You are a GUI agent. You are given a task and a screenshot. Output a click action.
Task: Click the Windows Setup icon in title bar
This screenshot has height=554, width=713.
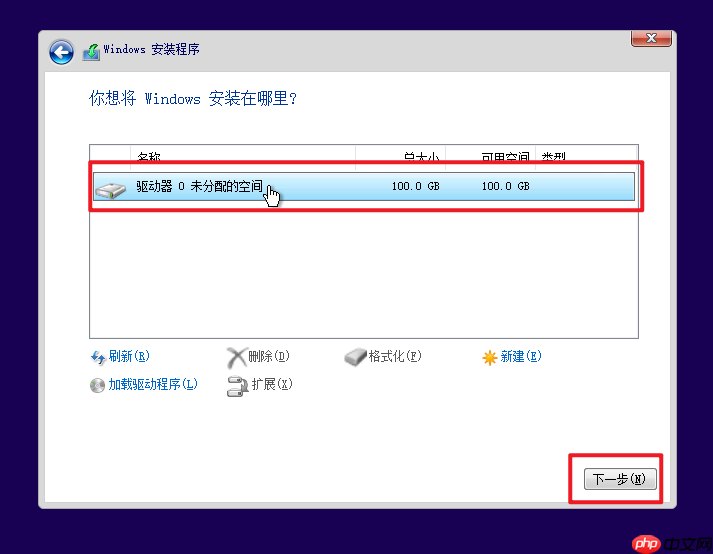[x=91, y=52]
